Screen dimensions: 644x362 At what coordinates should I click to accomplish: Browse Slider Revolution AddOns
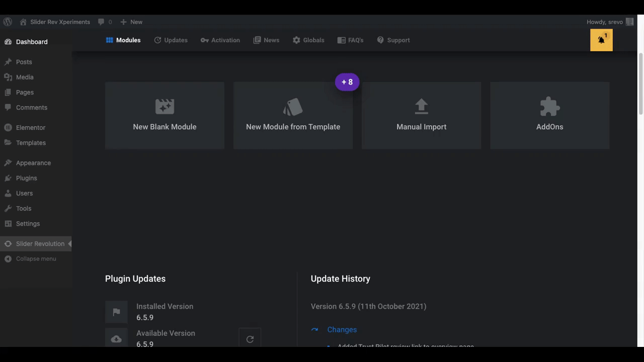tap(549, 115)
